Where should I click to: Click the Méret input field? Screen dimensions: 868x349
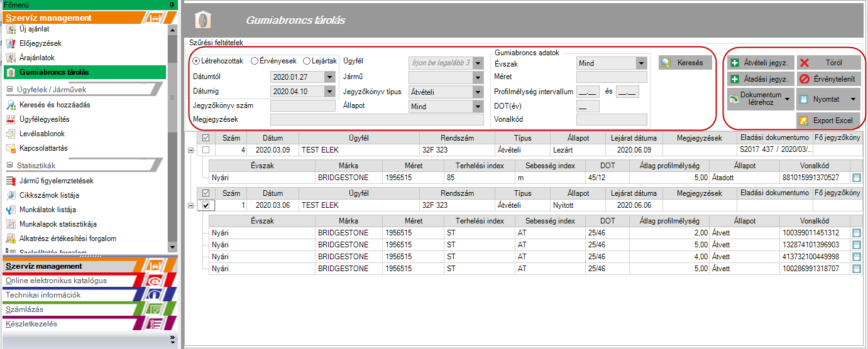tap(612, 77)
